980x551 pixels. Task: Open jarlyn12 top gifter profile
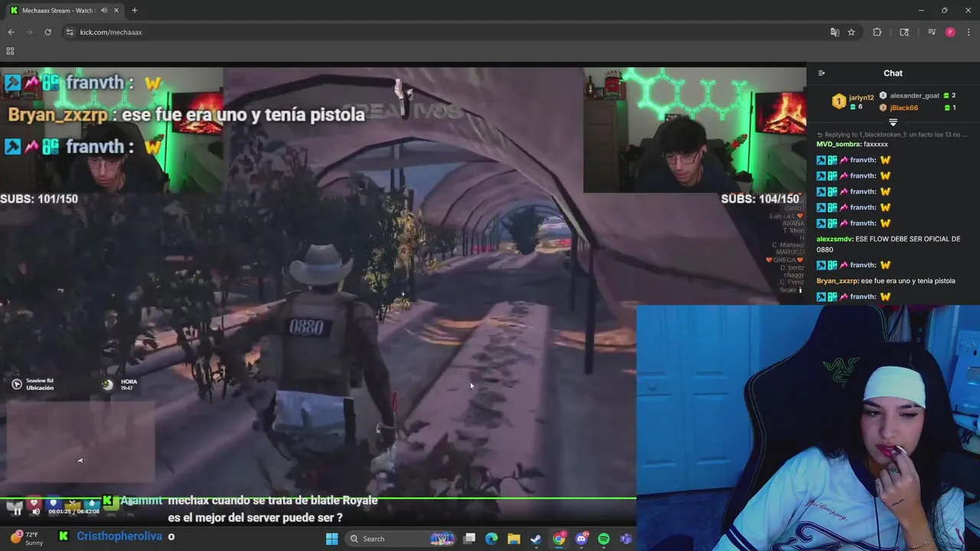coord(861,97)
